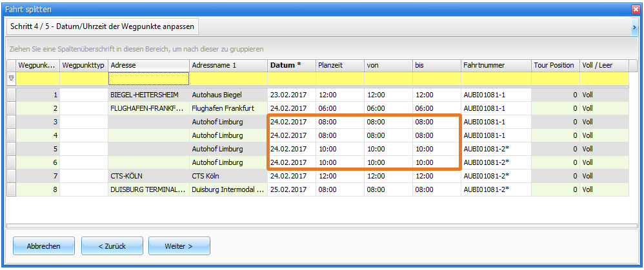Click the filter row funnel icon
The height and width of the screenshot is (270, 644).
coord(11,79)
